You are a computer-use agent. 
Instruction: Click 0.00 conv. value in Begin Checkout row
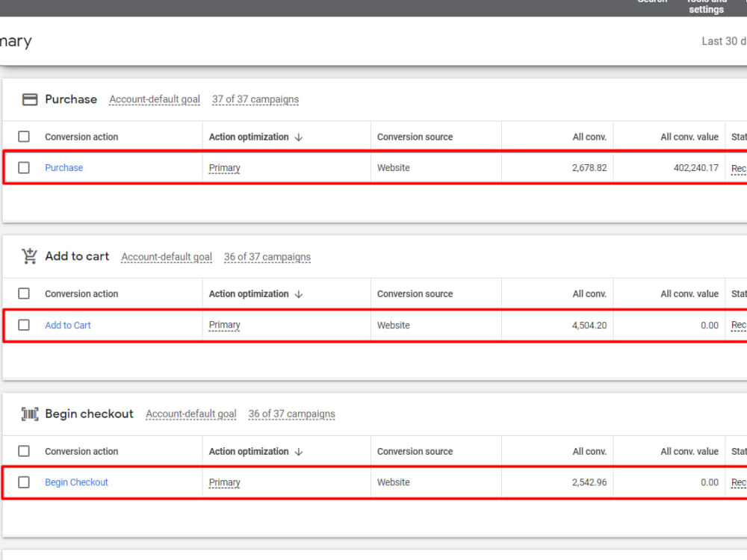(710, 482)
